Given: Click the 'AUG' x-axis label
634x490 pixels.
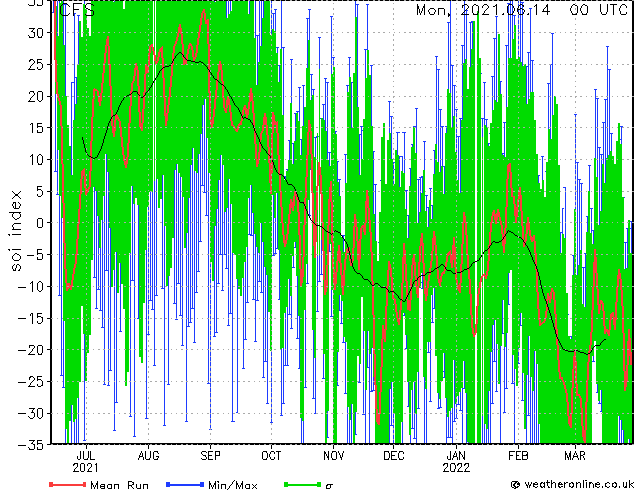Looking at the screenshot, I should 148,456.
